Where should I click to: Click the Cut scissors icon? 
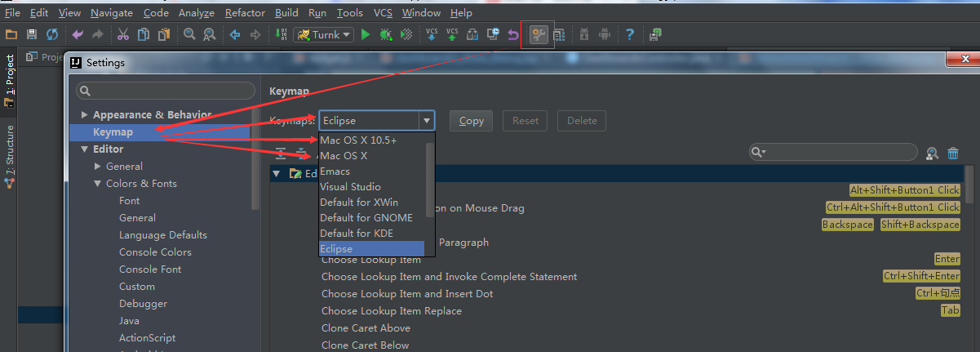(x=123, y=34)
